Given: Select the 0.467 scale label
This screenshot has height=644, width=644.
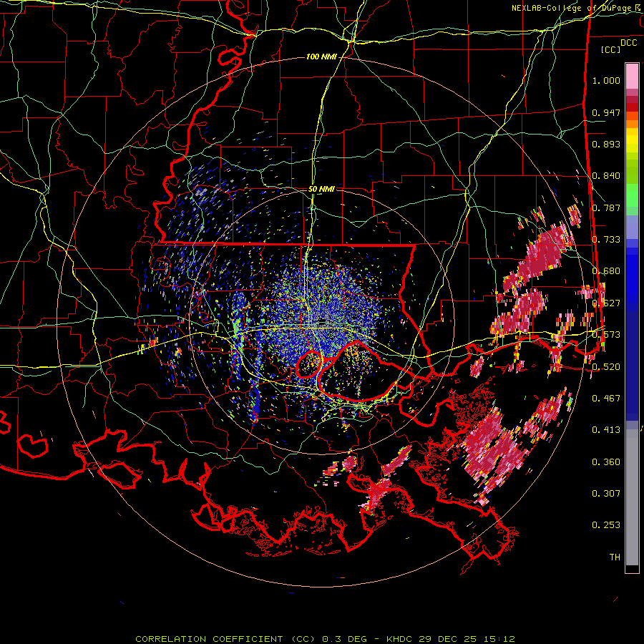Looking at the screenshot, I should click(606, 398).
